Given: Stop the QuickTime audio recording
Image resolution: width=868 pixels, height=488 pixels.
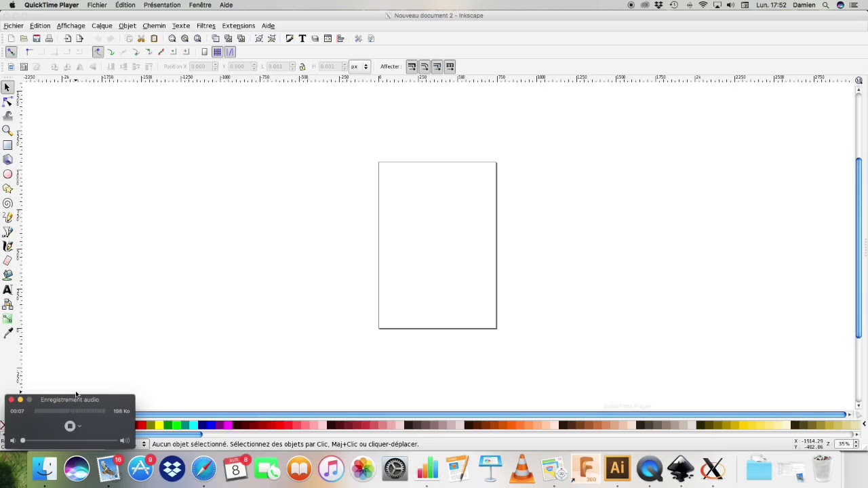Looking at the screenshot, I should (70, 426).
